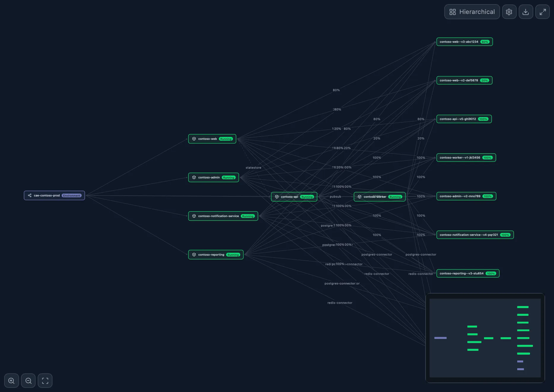Click the cube icon on contoso-worker node
The image size is (554, 392).
[359, 197]
